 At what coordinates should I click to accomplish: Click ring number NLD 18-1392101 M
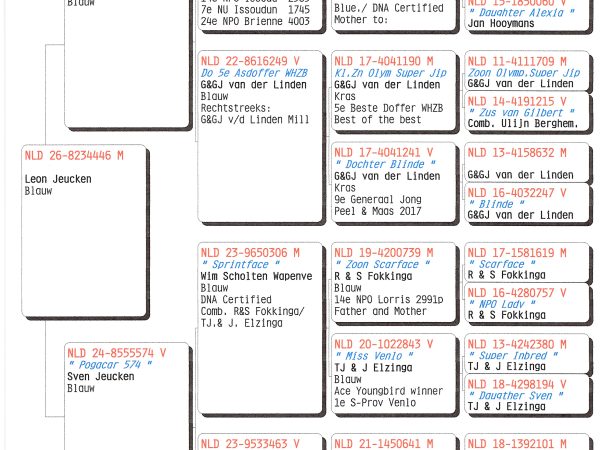517,444
